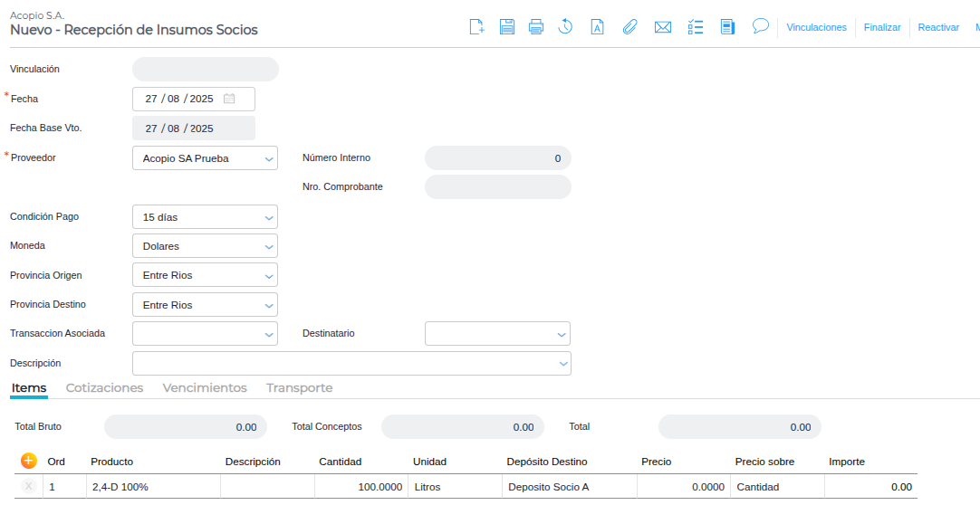Image resolution: width=980 pixels, height=524 pixels.
Task: Open the calendar picker in Fecha field
Action: point(230,99)
